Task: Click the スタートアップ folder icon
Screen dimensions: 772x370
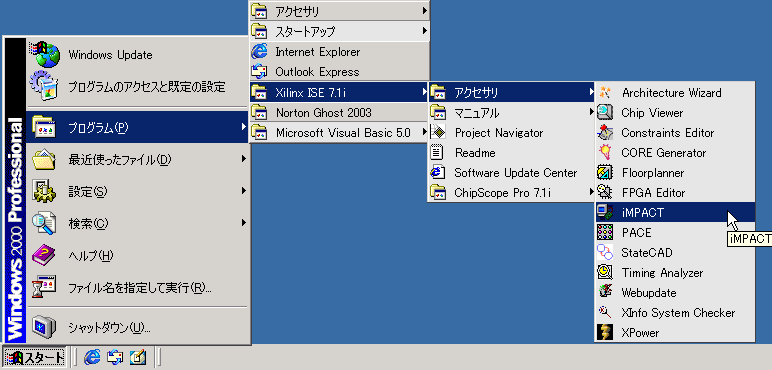Action: click(x=259, y=31)
